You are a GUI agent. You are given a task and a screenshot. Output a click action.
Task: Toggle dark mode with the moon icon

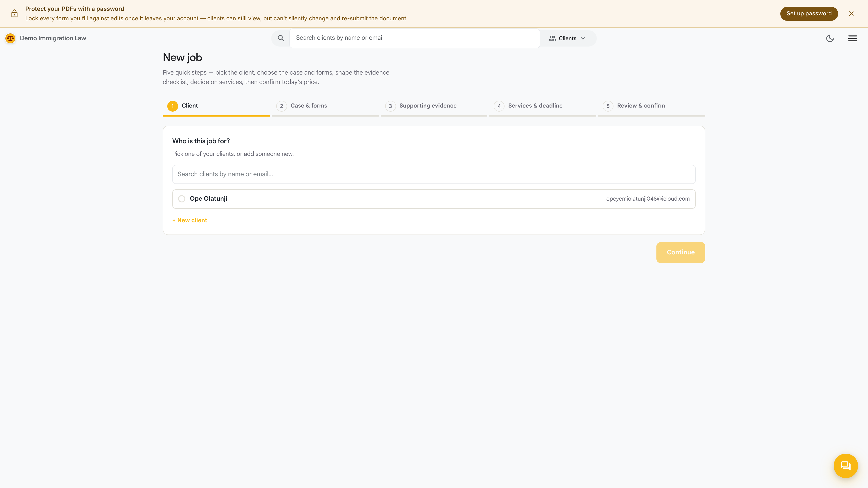(830, 38)
